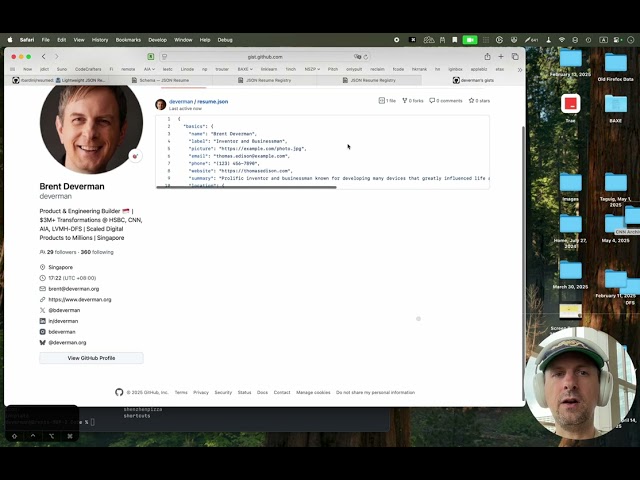This screenshot has width=640, height=480.
Task: Click the View GitHub Profile button
Action: click(x=91, y=358)
